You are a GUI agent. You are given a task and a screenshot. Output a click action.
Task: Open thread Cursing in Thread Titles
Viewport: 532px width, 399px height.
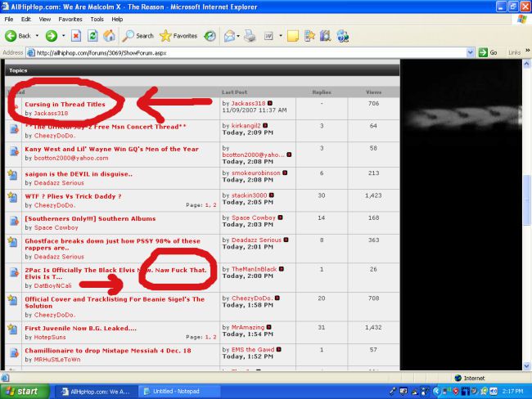coord(65,105)
